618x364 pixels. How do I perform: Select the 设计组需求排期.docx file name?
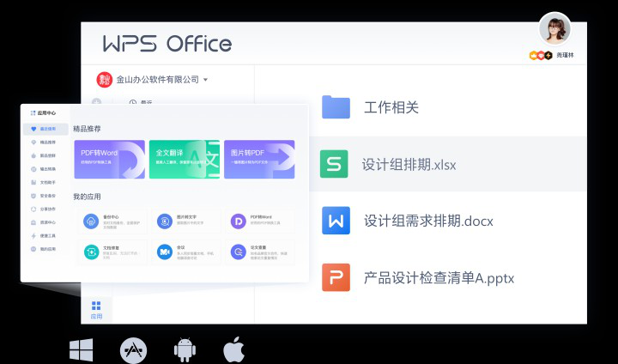tap(428, 221)
